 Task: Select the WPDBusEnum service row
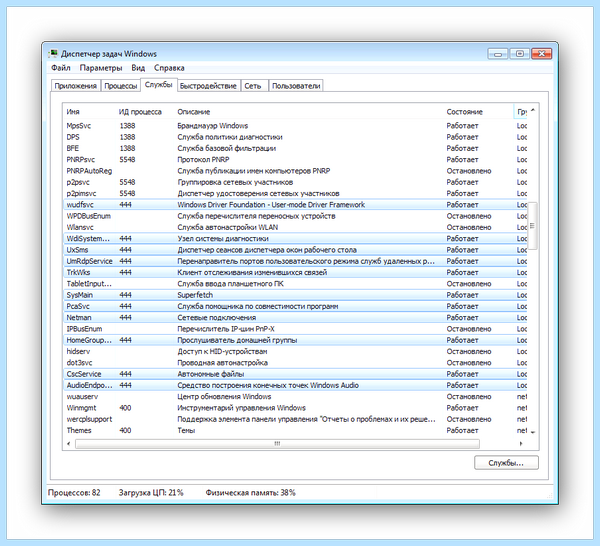click(x=295, y=216)
